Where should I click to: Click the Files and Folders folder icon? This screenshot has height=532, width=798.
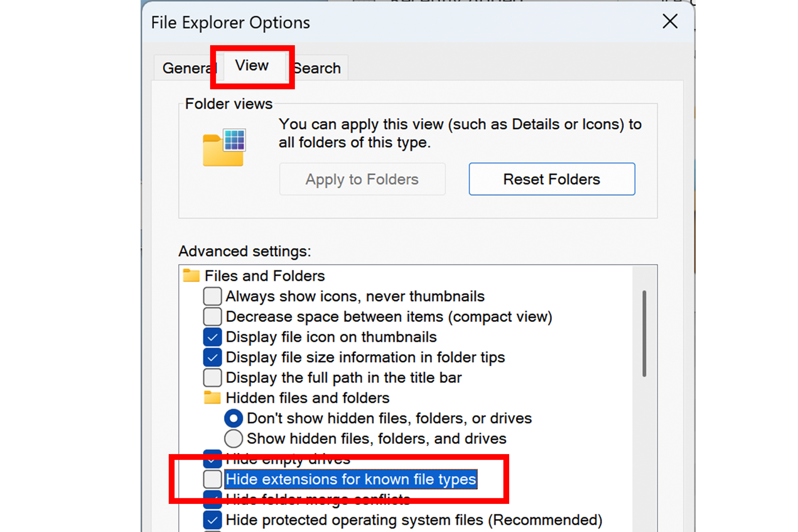(x=191, y=275)
